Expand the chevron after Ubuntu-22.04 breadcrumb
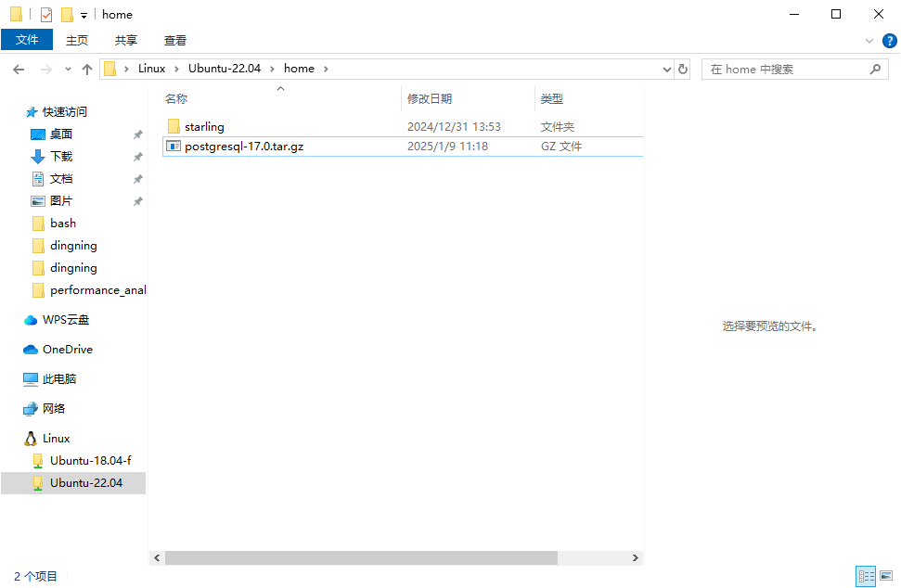Viewport: 901px width, 588px height. coord(273,69)
